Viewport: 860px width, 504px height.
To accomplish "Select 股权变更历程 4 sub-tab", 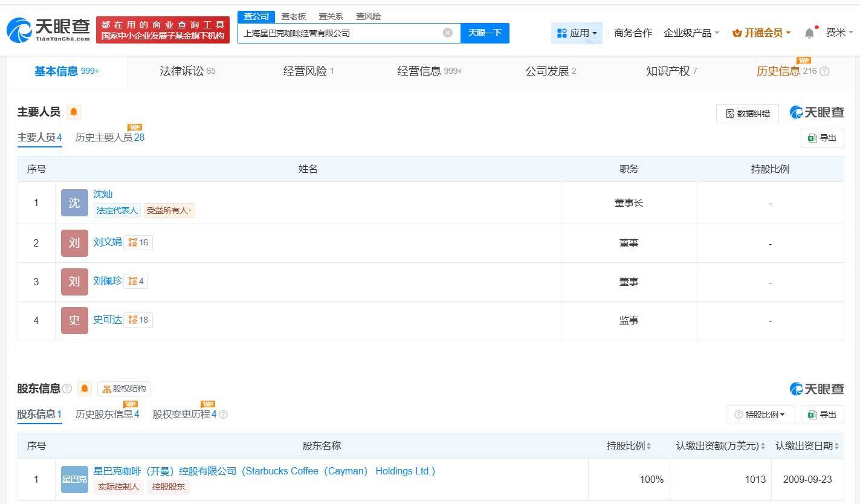I will tap(185, 414).
